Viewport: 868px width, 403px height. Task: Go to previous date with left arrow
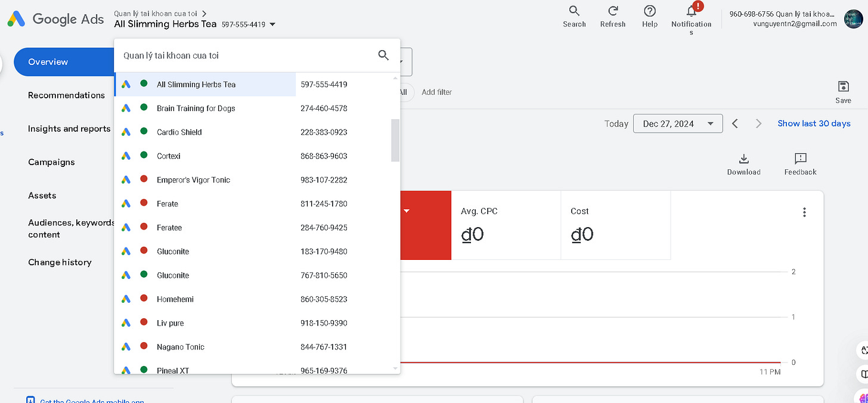point(735,123)
